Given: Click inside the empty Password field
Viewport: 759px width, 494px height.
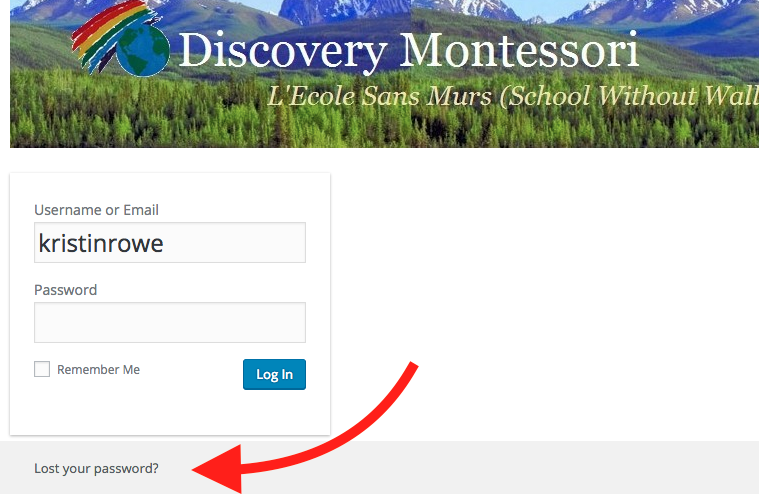Looking at the screenshot, I should 170,322.
